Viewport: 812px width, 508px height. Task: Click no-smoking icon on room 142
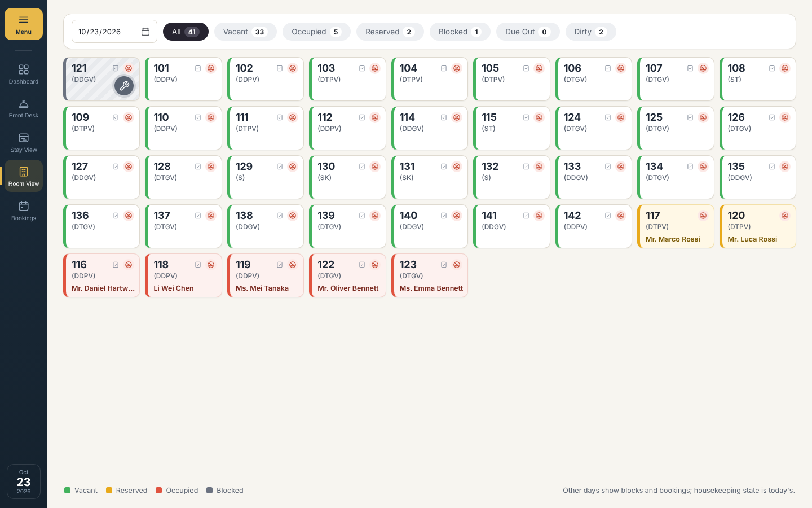click(x=621, y=216)
